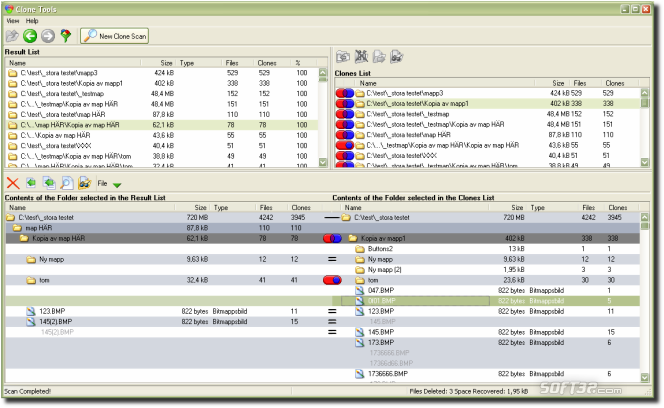Open the File dropdown green arrow
This screenshot has height=408, width=664.
(117, 185)
